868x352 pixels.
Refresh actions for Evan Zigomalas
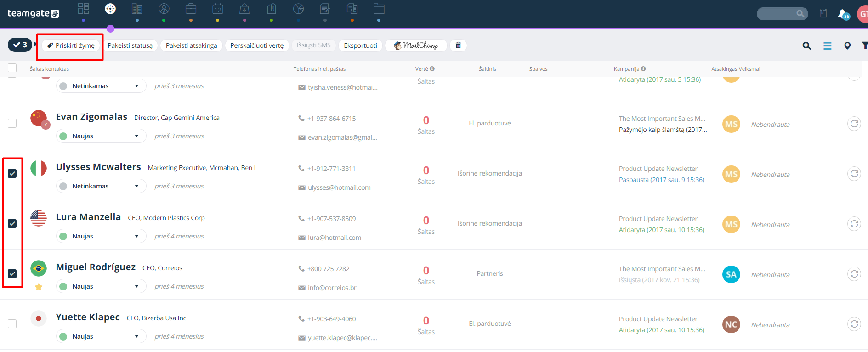coord(854,124)
